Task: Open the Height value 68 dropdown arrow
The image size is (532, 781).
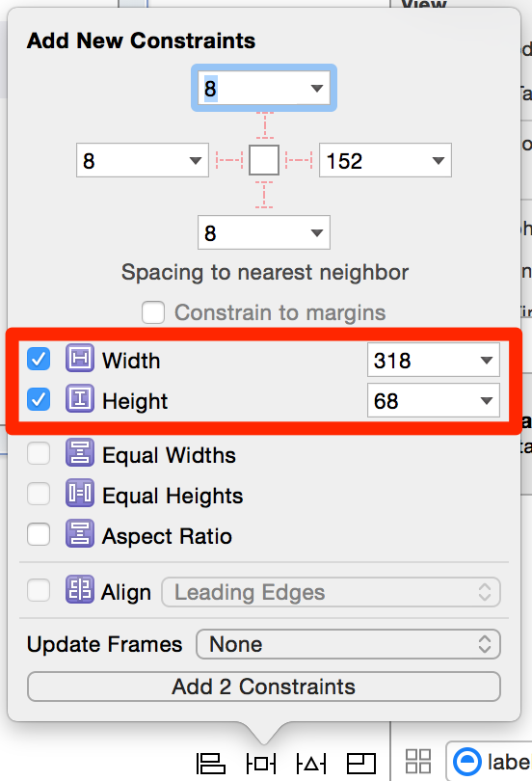Action: point(486,400)
